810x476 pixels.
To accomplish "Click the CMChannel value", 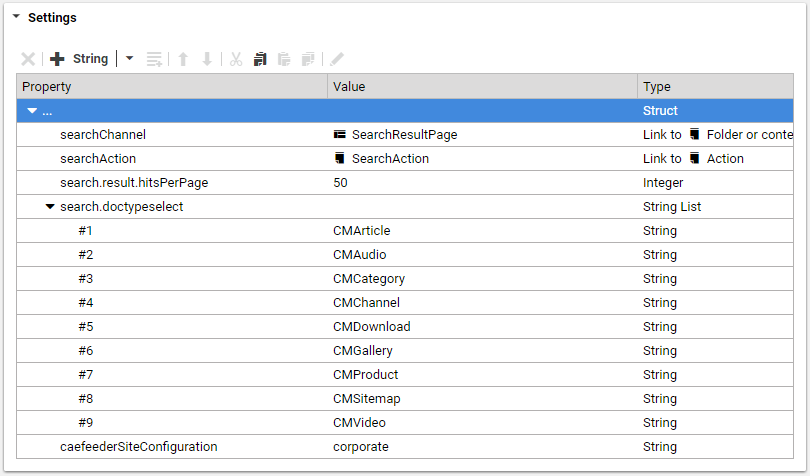I will [x=366, y=303].
